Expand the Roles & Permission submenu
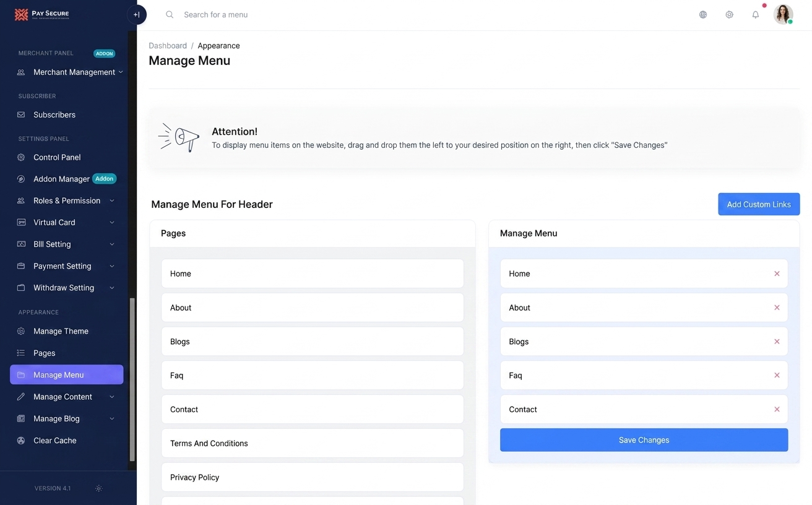This screenshot has height=505, width=812. (112, 201)
